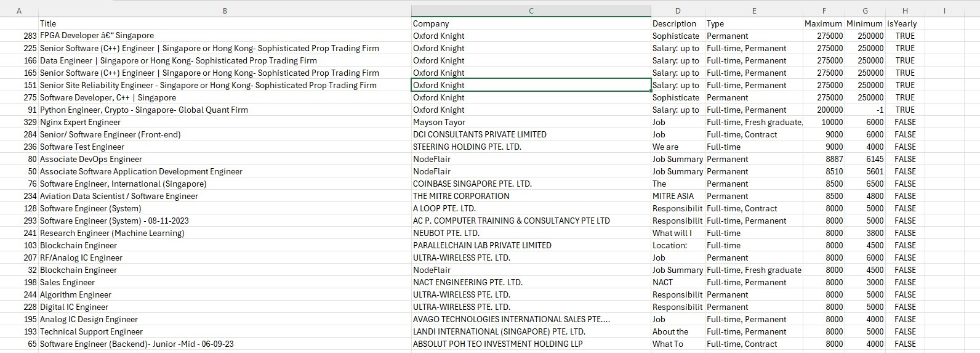Click the column B header letter
The height and width of the screenshot is (353, 980).
click(x=225, y=10)
